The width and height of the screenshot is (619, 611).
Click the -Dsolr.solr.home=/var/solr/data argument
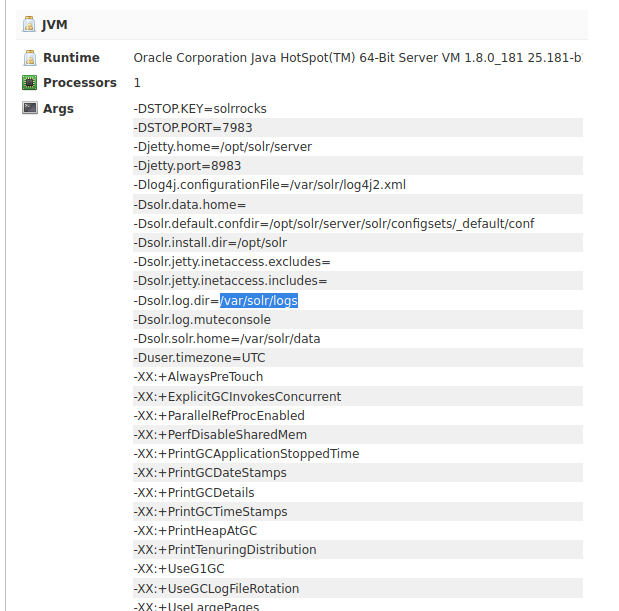(227, 339)
